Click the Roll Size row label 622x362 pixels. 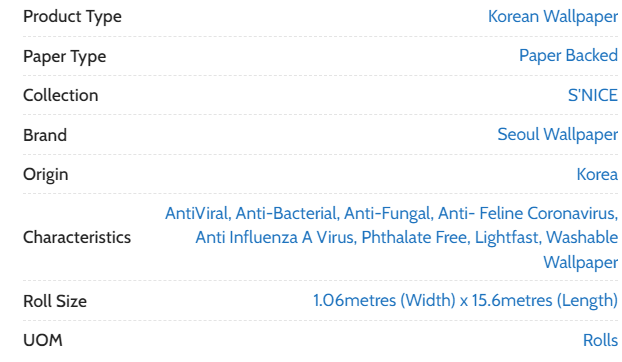click(x=55, y=301)
